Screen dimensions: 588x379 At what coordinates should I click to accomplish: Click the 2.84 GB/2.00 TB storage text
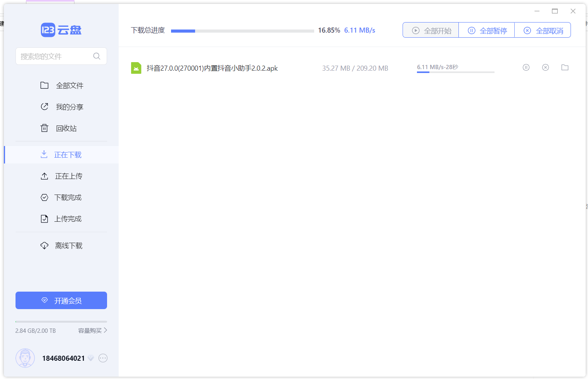(36, 331)
